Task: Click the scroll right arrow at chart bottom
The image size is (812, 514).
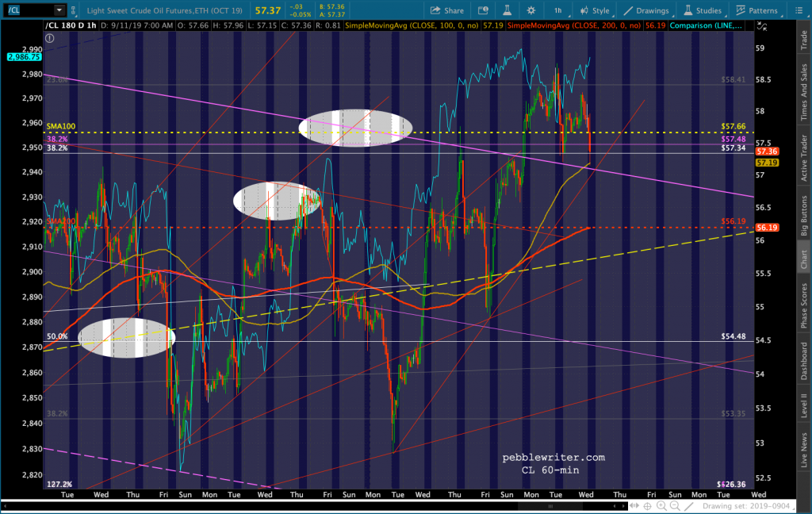Action: [622, 506]
